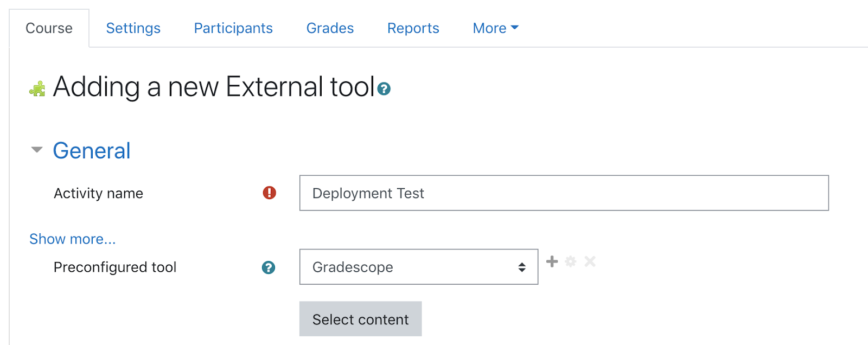Image resolution: width=868 pixels, height=345 pixels.
Task: Click the General section heading link
Action: 92,151
